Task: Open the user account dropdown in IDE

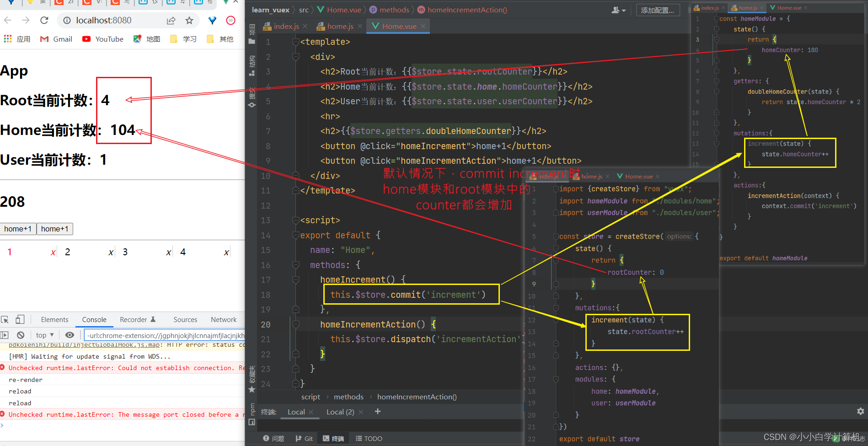Action: point(619,10)
